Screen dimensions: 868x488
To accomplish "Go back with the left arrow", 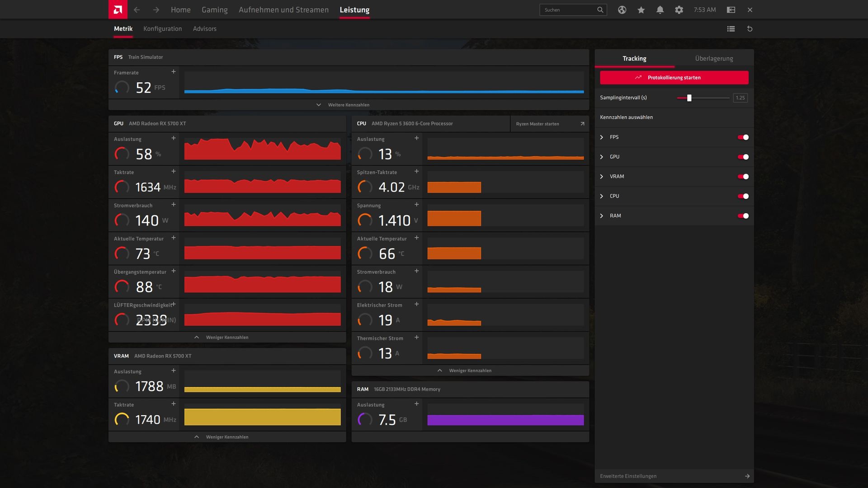I will tap(137, 10).
